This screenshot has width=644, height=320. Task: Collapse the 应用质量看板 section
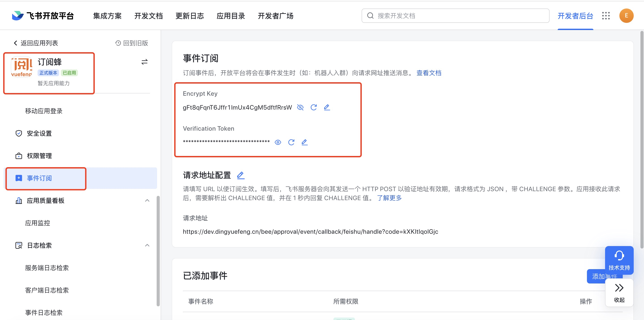pos(147,201)
